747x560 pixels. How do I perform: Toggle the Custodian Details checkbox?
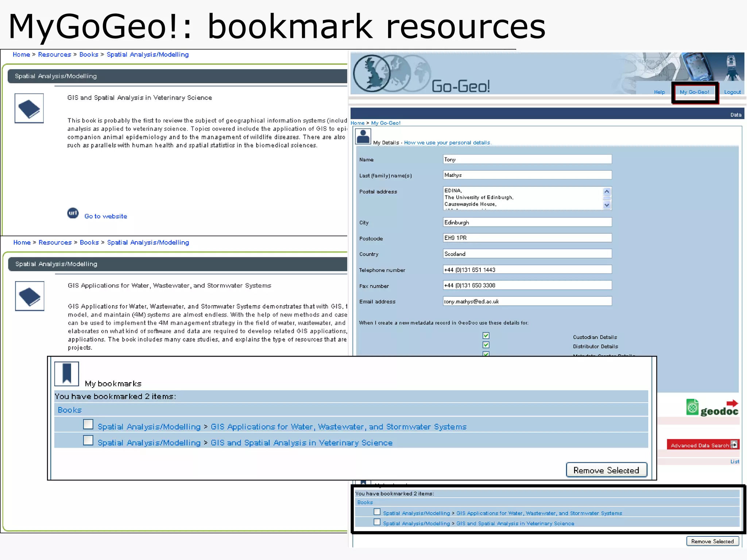[x=486, y=335]
